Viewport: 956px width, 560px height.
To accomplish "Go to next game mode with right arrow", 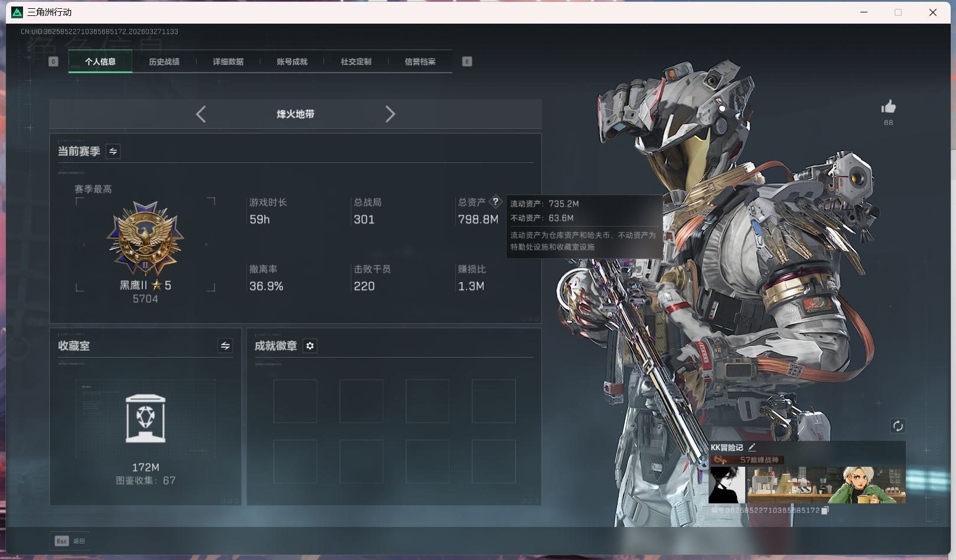I will 390,114.
